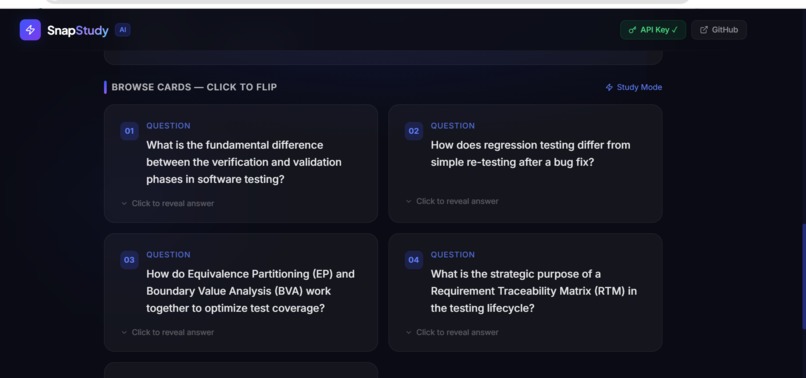806x378 pixels.
Task: Click the 04 number badge
Action: pos(414,260)
